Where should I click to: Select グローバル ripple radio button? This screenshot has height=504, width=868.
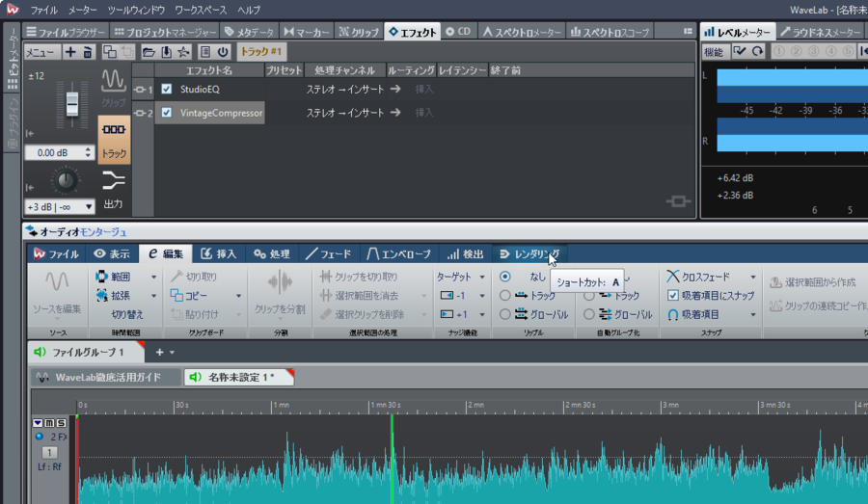504,314
